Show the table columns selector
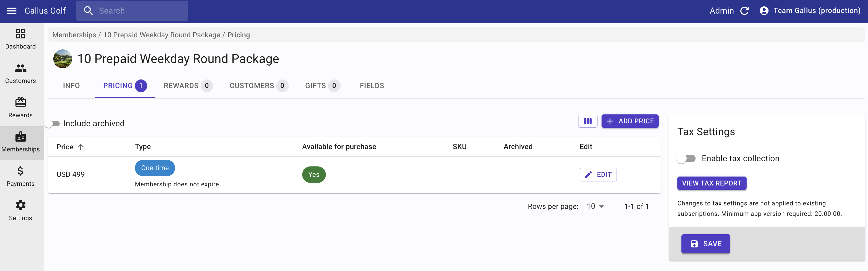 point(588,121)
